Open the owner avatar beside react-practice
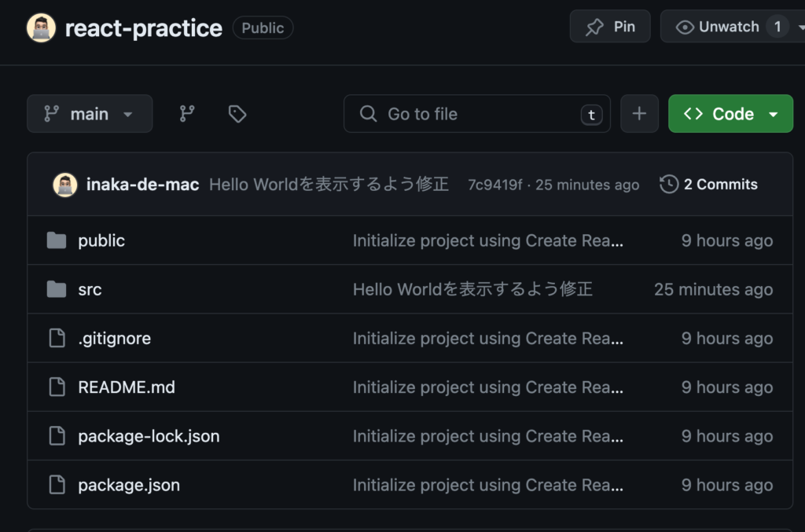Image resolution: width=805 pixels, height=532 pixels. click(41, 28)
